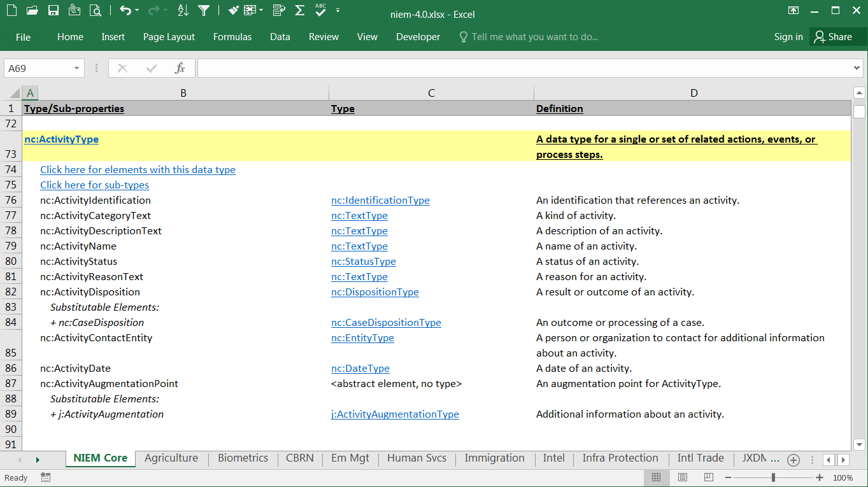Open Customize Quick Access Toolbar dropdown

[x=338, y=10]
